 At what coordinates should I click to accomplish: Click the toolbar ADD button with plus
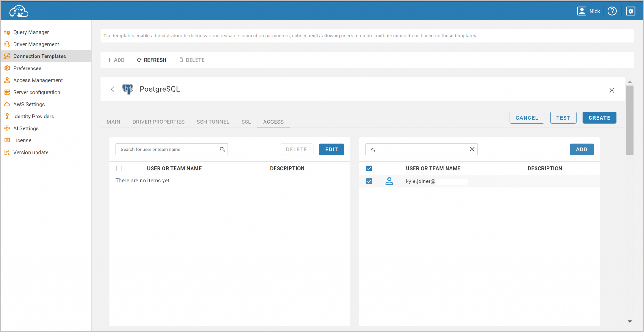tap(116, 60)
